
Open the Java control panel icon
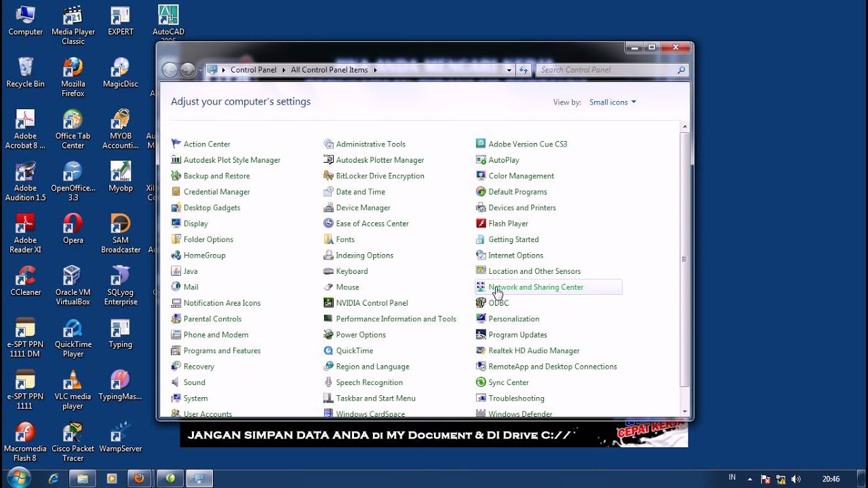tap(176, 271)
